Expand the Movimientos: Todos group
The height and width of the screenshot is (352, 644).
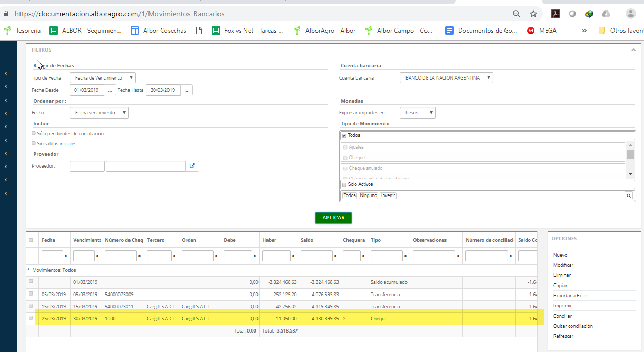pyautogui.click(x=28, y=270)
